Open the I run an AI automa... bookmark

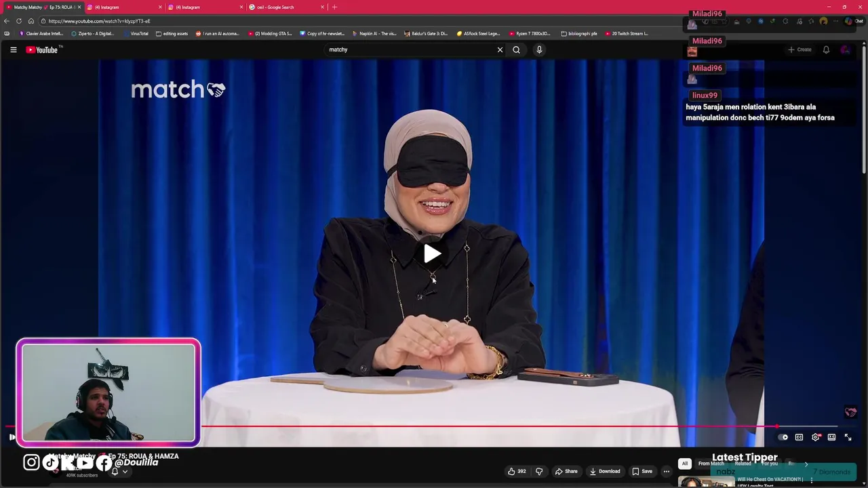click(218, 33)
